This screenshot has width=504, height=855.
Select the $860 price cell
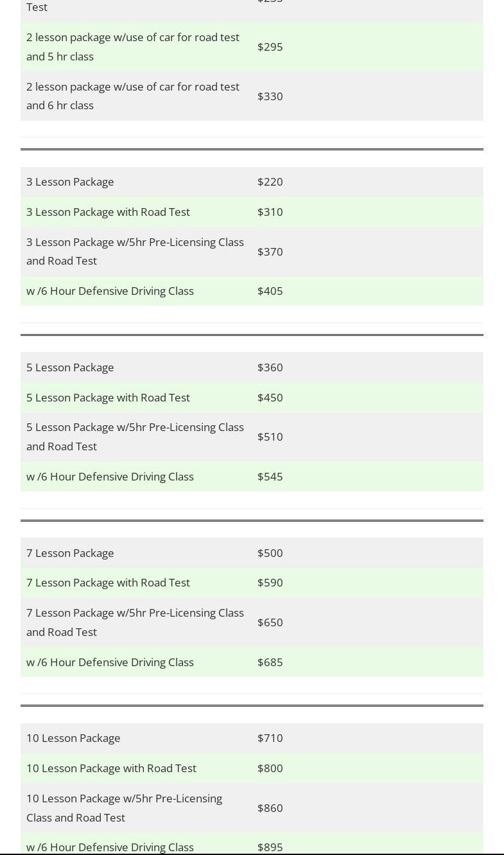tap(270, 808)
